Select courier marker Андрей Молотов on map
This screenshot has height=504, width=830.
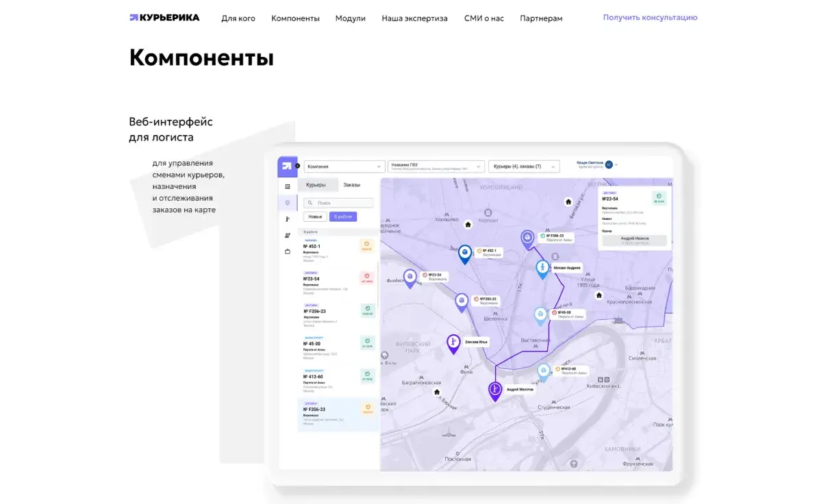click(x=495, y=391)
